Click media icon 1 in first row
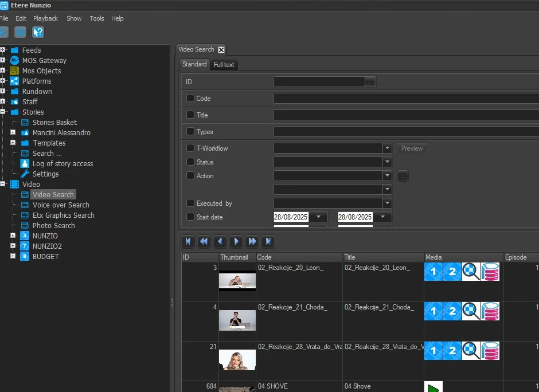The image size is (539, 392). [x=433, y=272]
